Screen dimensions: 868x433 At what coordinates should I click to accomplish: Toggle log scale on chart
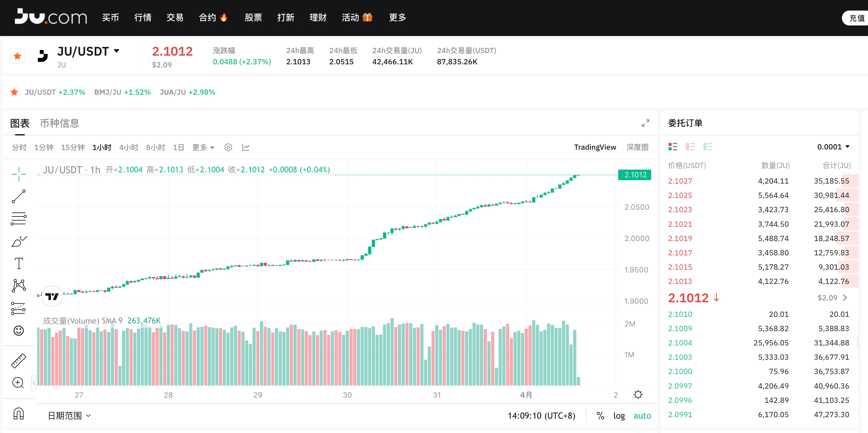pyautogui.click(x=619, y=416)
